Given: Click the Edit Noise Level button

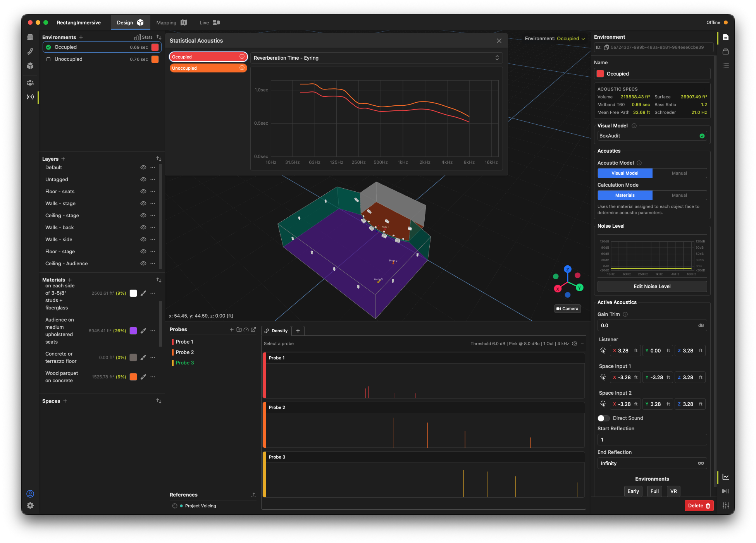Looking at the screenshot, I should pyautogui.click(x=652, y=287).
